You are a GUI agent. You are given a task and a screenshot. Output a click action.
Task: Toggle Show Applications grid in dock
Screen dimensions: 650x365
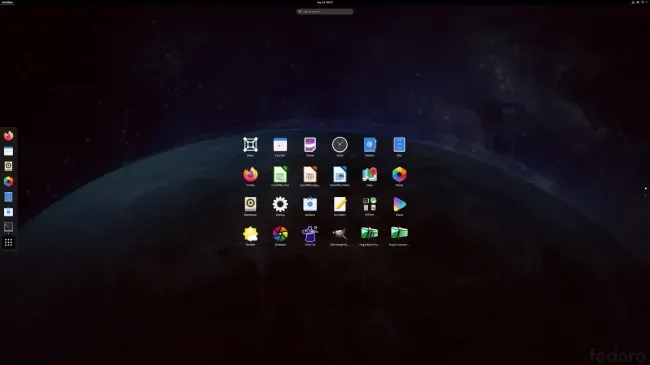pos(8,242)
